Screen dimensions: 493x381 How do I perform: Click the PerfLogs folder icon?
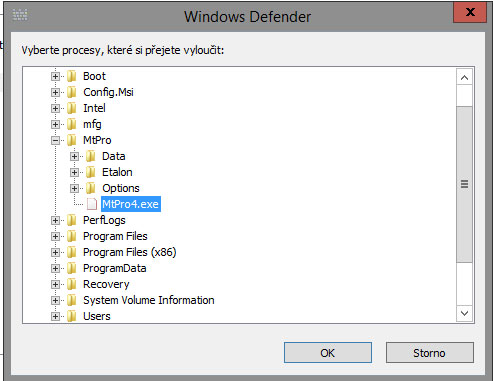(x=72, y=220)
